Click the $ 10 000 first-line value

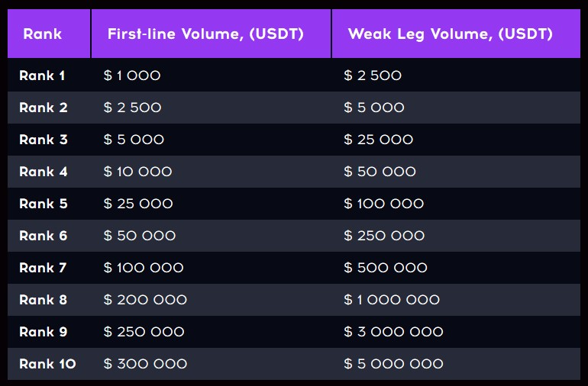tap(137, 172)
